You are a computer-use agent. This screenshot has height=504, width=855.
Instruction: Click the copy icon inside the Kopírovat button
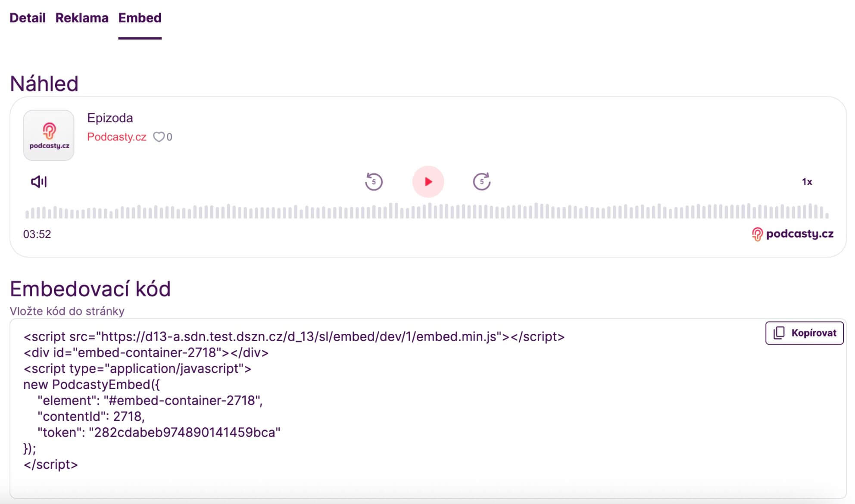(779, 333)
